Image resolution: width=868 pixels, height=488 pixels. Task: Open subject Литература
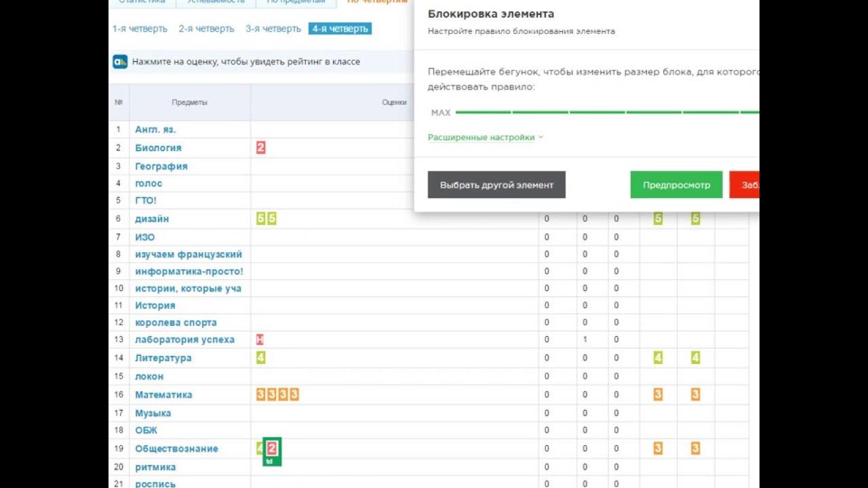(x=163, y=358)
